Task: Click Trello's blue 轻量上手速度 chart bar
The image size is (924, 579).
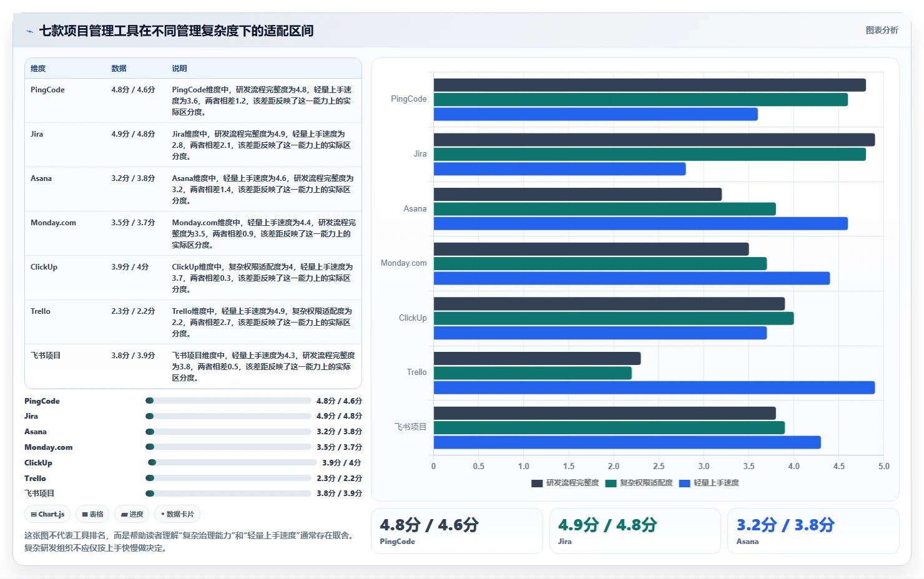Action: 654,387
